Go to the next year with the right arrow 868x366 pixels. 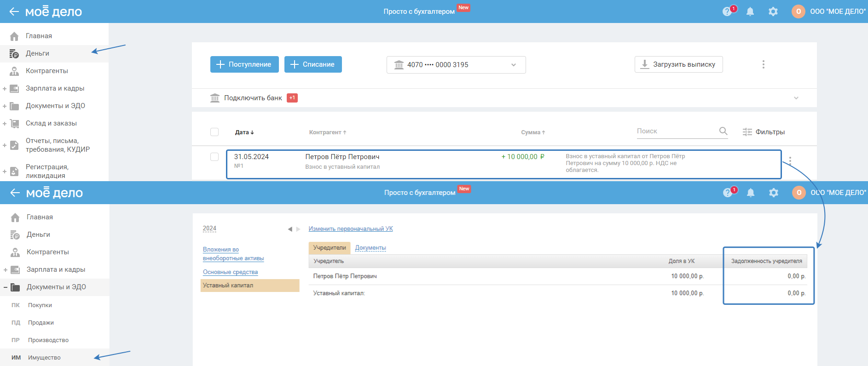298,229
